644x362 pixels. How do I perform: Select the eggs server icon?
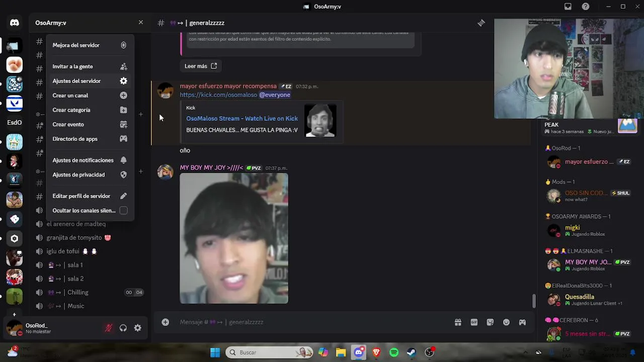coord(15,65)
